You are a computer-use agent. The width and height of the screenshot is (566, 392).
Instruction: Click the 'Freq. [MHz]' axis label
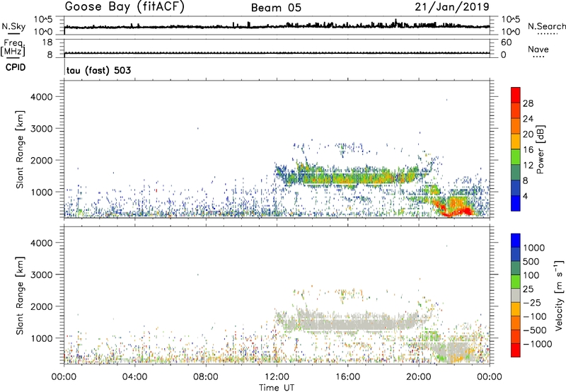(x=13, y=48)
